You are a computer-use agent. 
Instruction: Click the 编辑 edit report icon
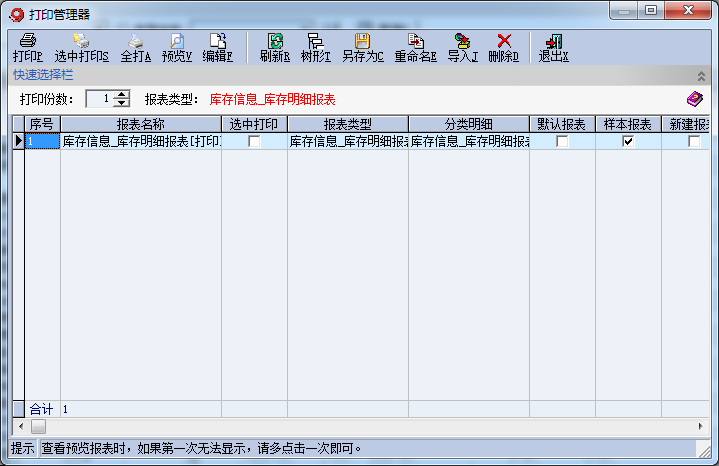[x=217, y=41]
